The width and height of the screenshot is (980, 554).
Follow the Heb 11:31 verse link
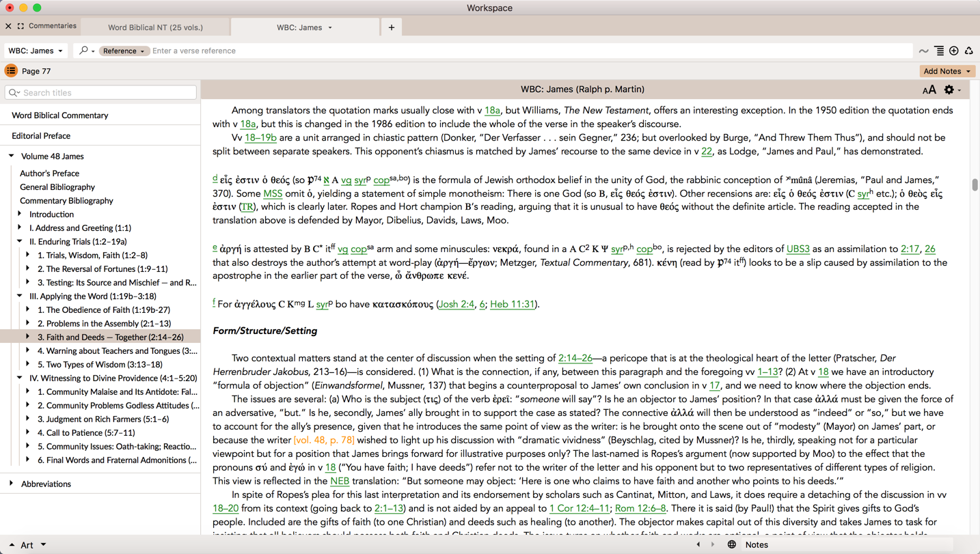[512, 304]
